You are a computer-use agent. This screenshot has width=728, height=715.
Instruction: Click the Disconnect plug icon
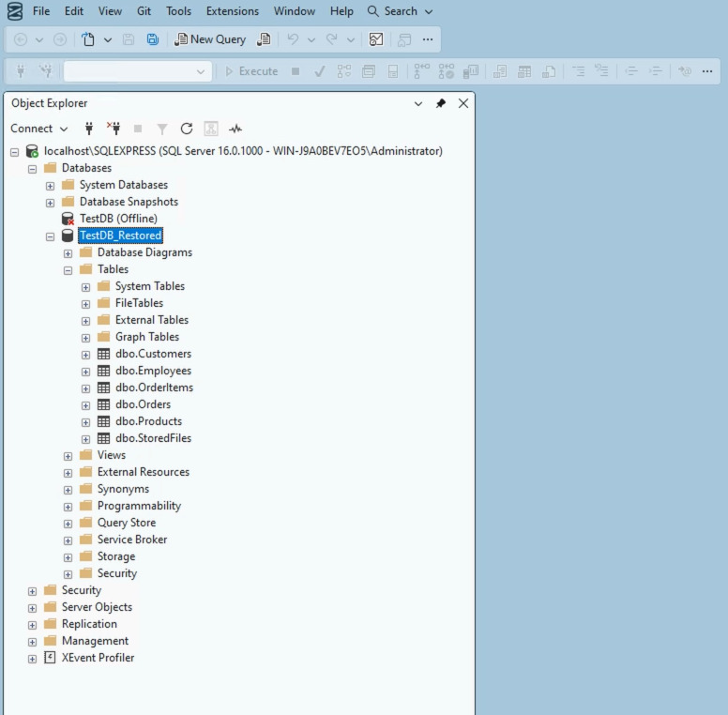pyautogui.click(x=114, y=129)
